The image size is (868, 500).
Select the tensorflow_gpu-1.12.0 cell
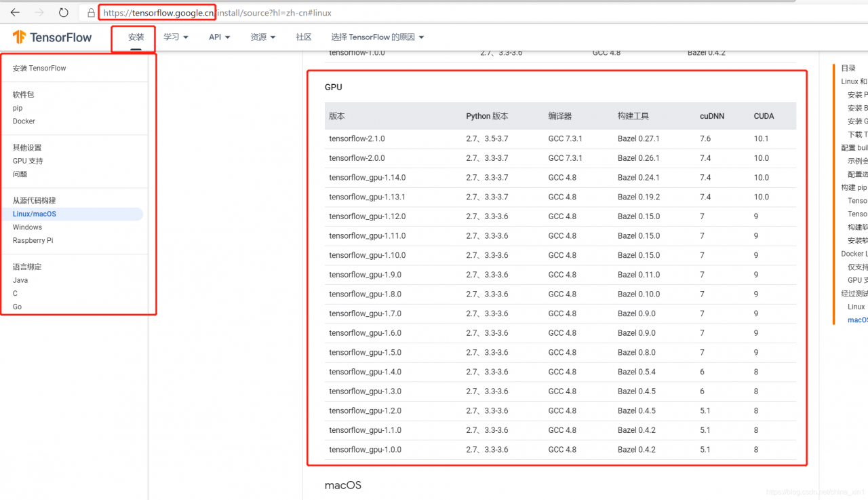[368, 216]
